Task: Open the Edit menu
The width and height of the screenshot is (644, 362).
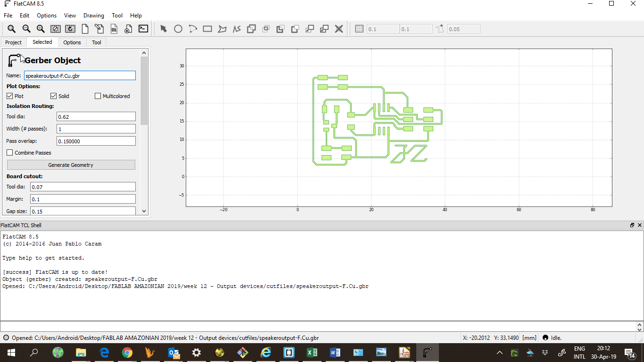Action: (25, 16)
